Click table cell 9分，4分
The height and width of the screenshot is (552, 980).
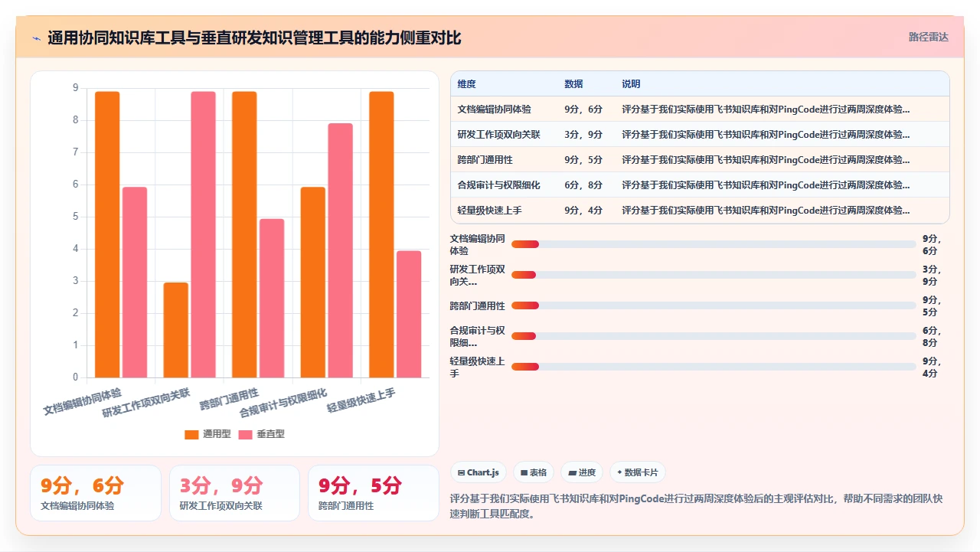583,211
